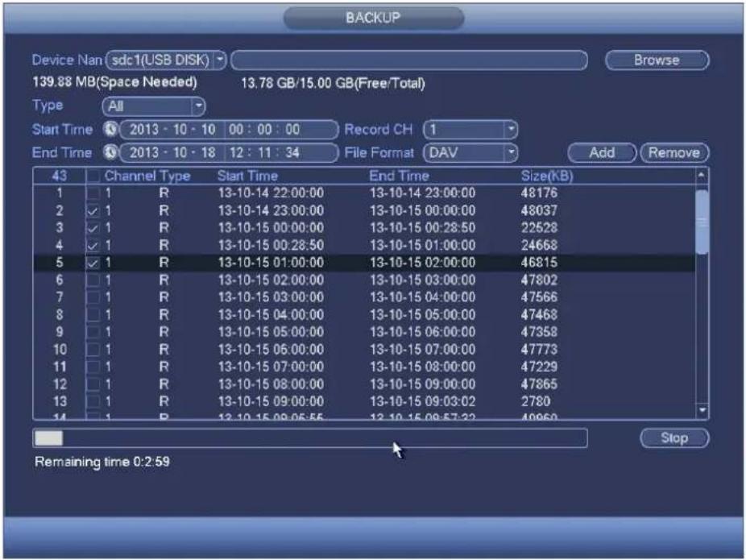Select row with size 47358

point(364,332)
